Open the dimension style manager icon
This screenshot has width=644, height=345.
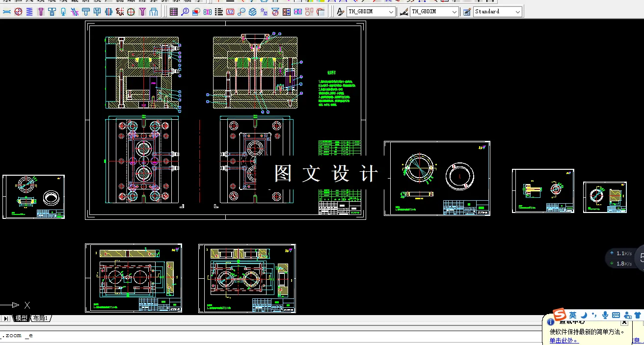(403, 11)
